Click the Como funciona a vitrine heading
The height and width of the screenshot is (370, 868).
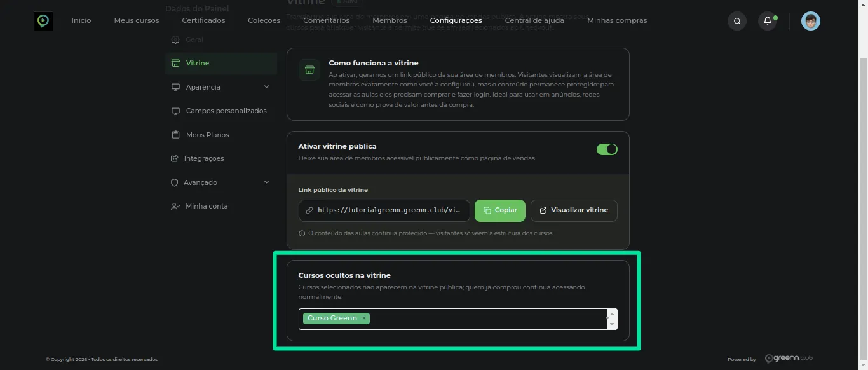(x=374, y=63)
